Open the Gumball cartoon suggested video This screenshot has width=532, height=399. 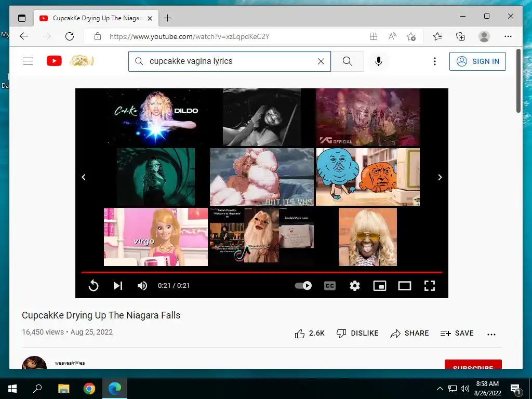click(368, 177)
